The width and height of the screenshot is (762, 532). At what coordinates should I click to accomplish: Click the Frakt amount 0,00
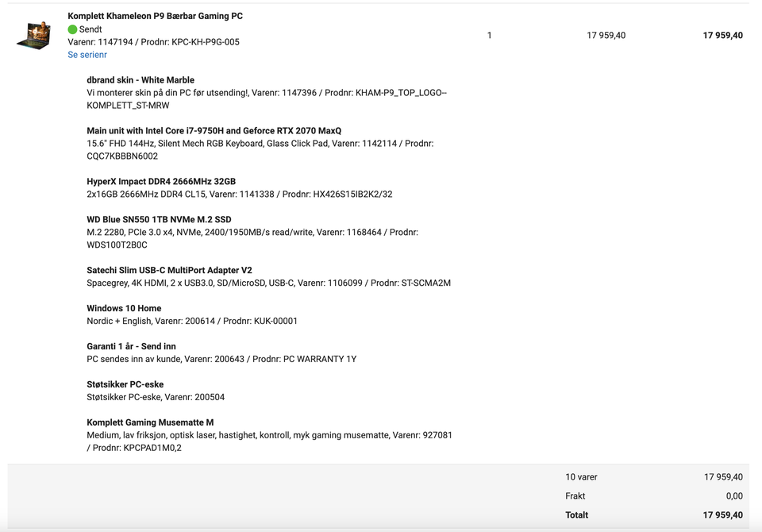click(x=734, y=496)
